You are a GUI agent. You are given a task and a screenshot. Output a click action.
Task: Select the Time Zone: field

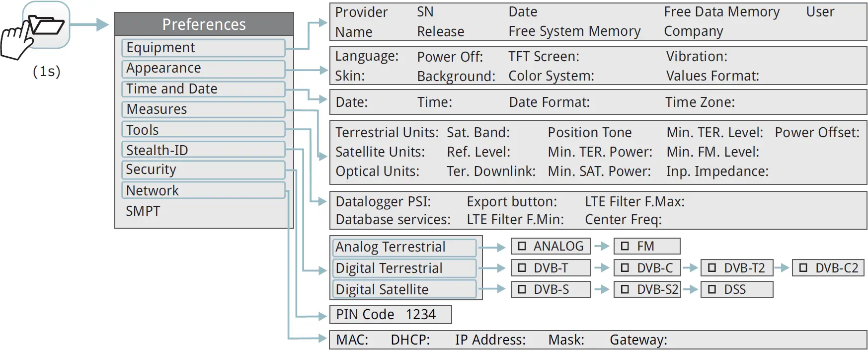[700, 102]
